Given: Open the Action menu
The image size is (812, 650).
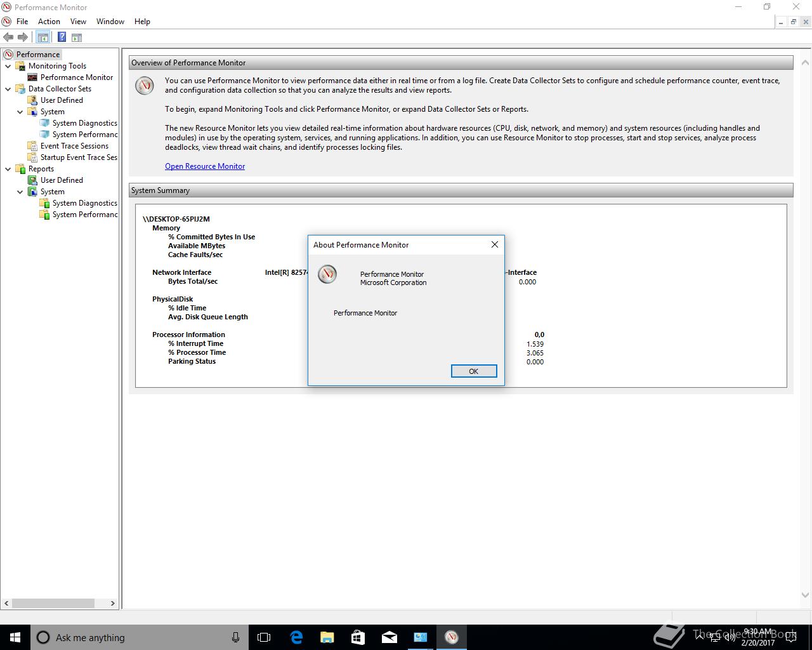Looking at the screenshot, I should pyautogui.click(x=49, y=21).
